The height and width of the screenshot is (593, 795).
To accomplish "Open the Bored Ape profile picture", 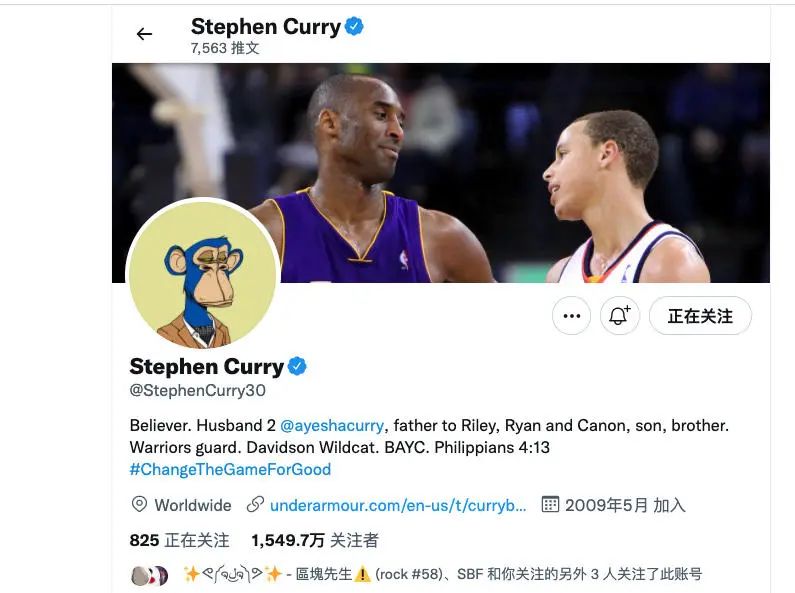I will pos(203,274).
